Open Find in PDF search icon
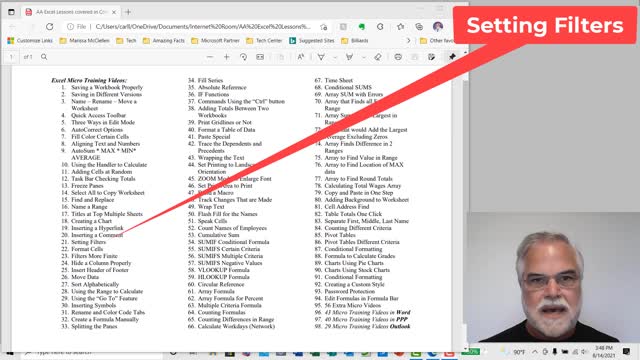This screenshot has height=360, width=640. (44, 57)
